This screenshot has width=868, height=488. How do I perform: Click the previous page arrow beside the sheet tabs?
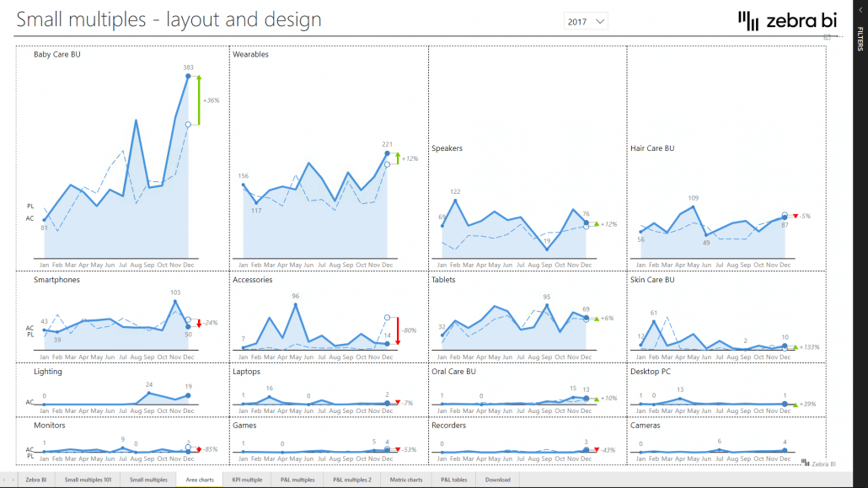(6, 478)
